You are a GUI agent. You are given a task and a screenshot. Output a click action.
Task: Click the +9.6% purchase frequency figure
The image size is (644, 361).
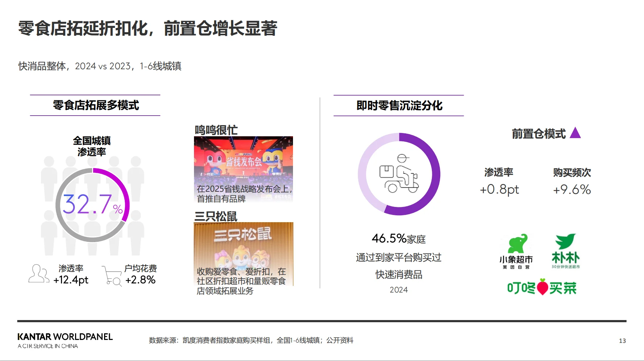tap(572, 189)
